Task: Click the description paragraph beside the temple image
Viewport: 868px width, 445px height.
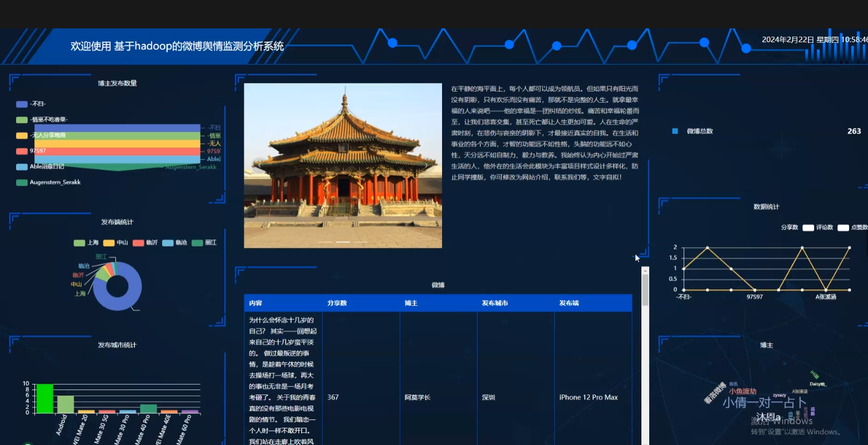Action: 545,133
